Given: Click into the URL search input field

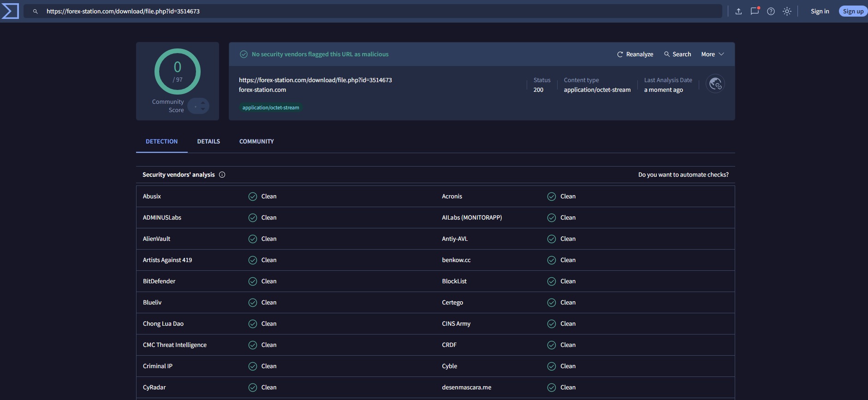Looking at the screenshot, I should 369,12.
